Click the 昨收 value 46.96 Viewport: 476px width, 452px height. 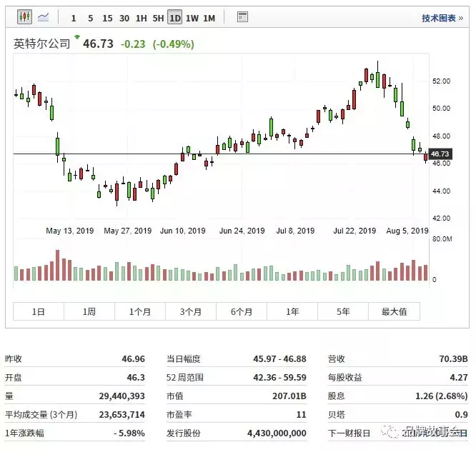tap(133, 359)
